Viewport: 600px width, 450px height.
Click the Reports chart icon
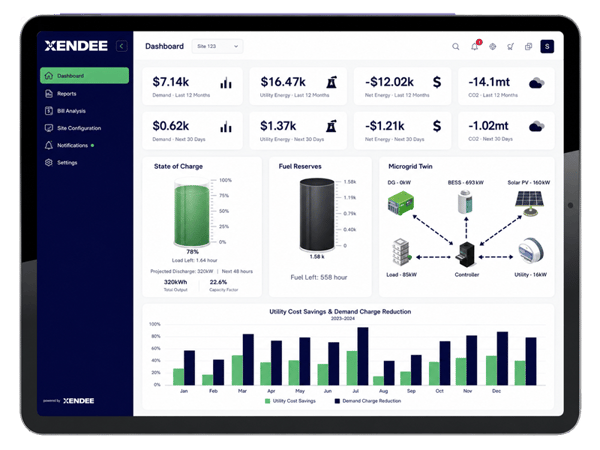[x=49, y=93]
